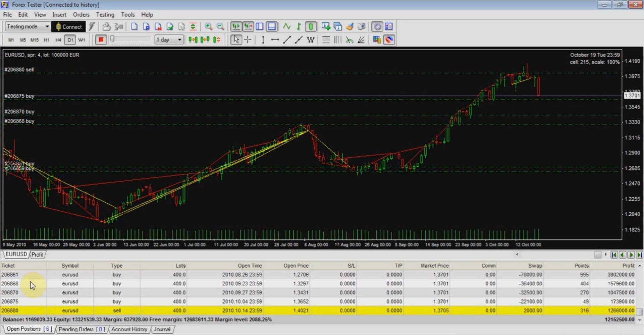Viewport: 644px width, 335px height.
Task: Click the candlestick chart type icon
Action: pos(311,26)
